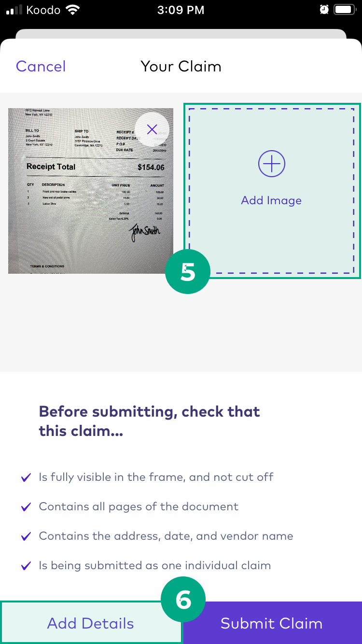
Task: Tap the checkmark beside 'Contains all pages of the document'
Action: pyautogui.click(x=26, y=506)
